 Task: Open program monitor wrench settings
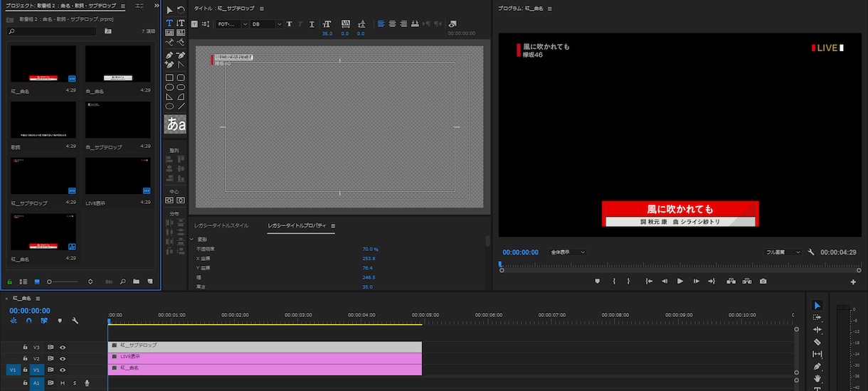[812, 252]
